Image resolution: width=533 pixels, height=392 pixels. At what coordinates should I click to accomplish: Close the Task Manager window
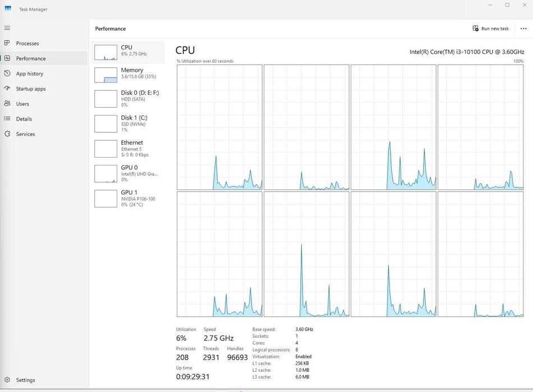[x=525, y=5]
